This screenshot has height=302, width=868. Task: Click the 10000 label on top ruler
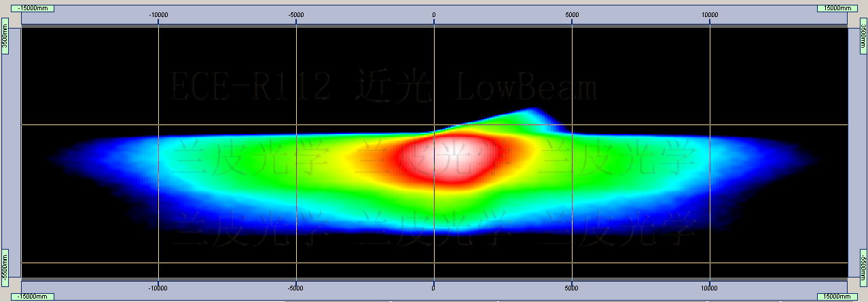710,14
